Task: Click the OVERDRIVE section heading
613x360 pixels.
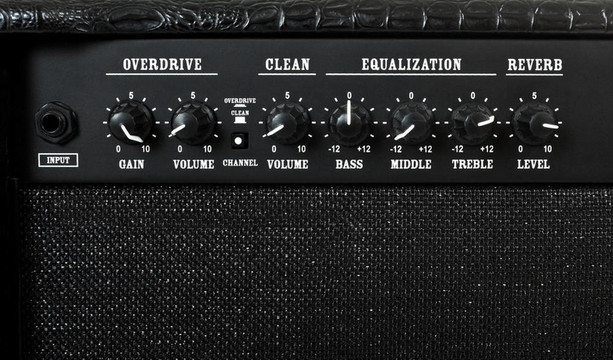Action: (x=162, y=64)
